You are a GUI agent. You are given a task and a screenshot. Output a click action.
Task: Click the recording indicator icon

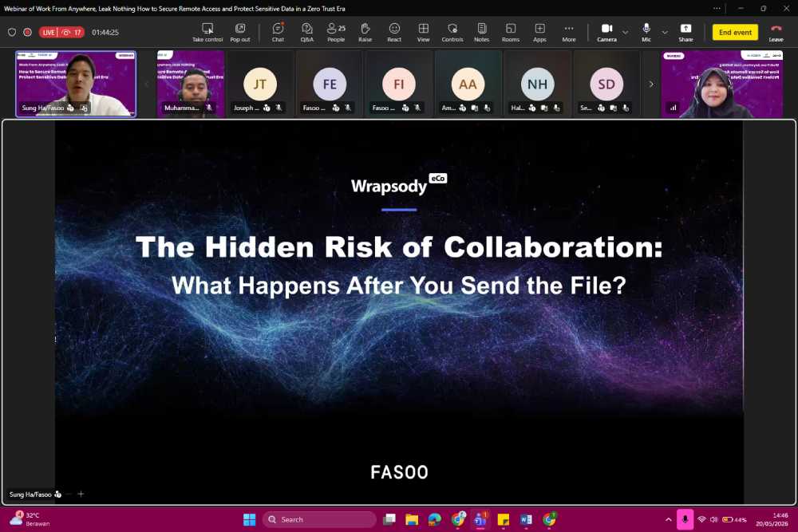27,32
